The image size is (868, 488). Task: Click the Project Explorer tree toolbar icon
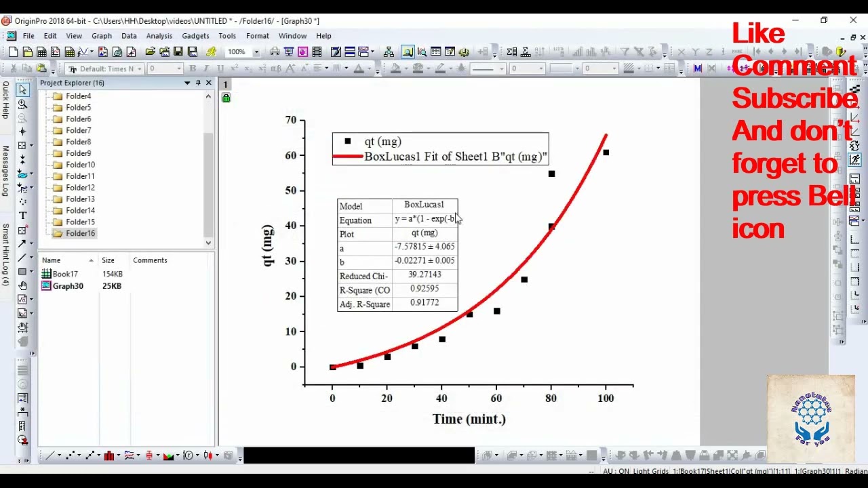[389, 52]
